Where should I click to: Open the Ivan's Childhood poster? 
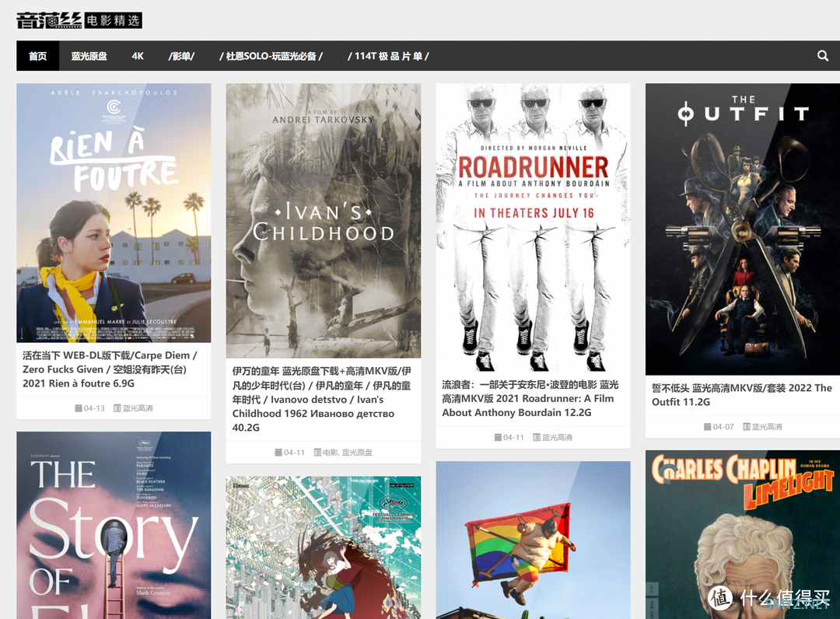click(x=324, y=221)
